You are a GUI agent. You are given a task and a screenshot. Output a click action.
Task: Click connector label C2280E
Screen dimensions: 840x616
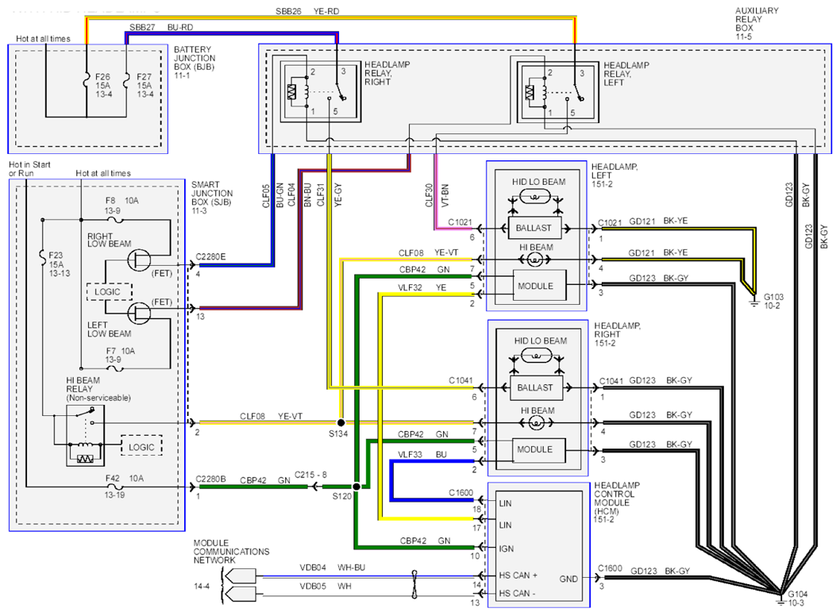(x=210, y=256)
